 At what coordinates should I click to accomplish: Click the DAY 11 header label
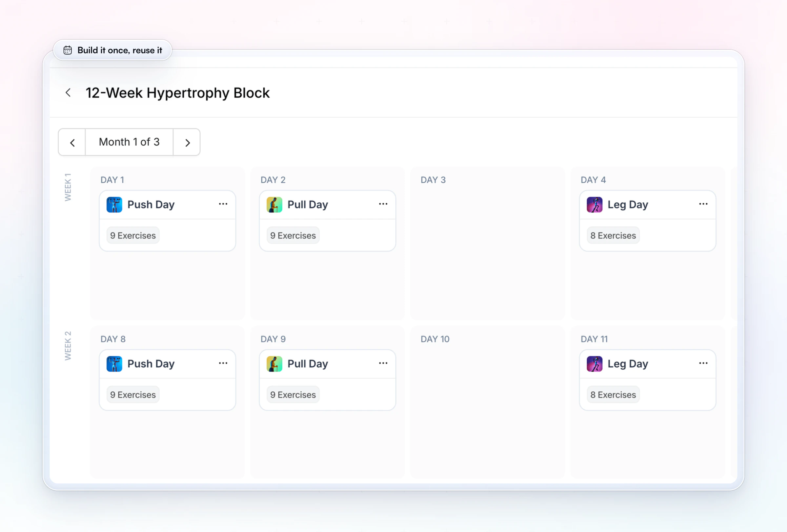point(594,339)
